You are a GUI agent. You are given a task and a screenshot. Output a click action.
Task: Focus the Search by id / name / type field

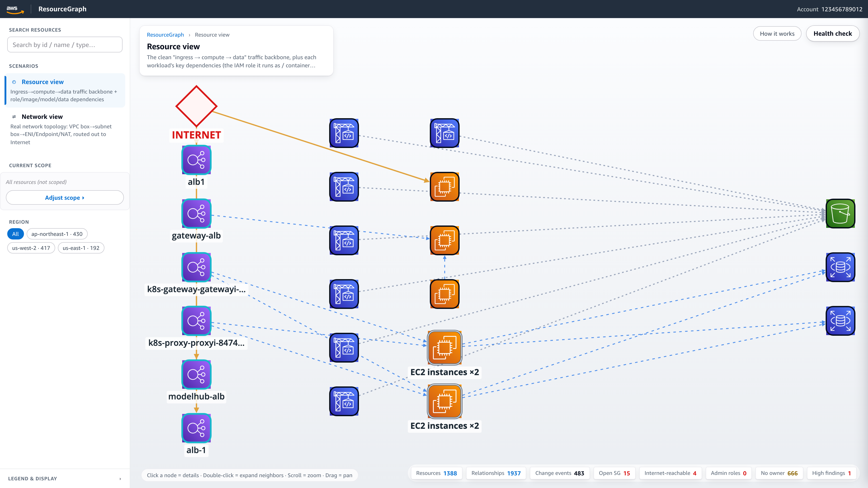coord(65,45)
